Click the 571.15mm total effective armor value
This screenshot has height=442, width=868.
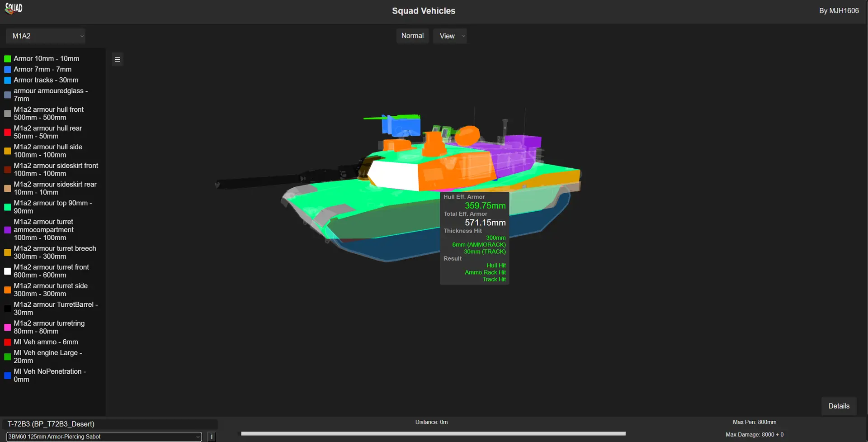tap(485, 223)
